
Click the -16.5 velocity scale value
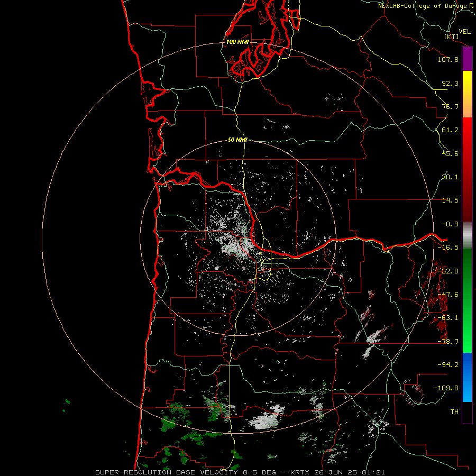pyautogui.click(x=448, y=248)
